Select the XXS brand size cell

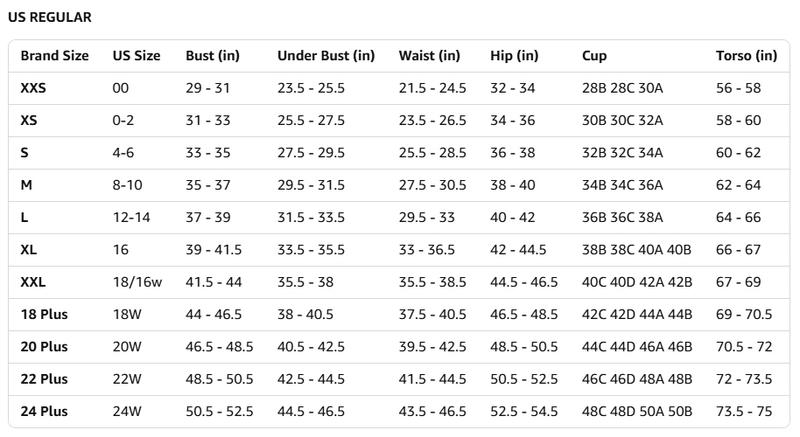pos(33,88)
